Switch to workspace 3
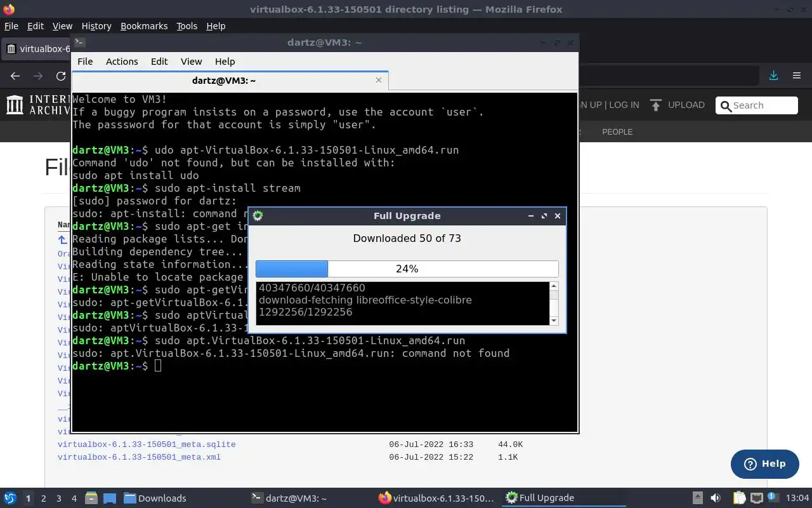812x508 pixels. click(58, 498)
